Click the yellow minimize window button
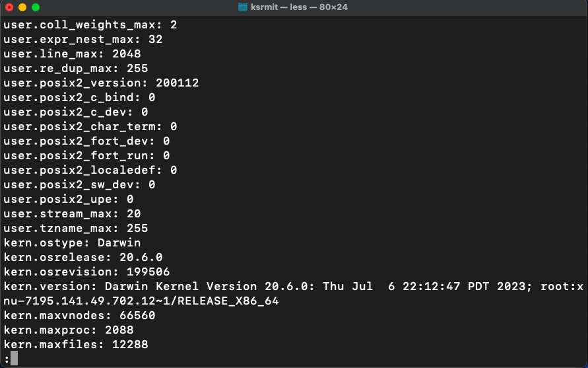This screenshot has height=368, width=588. (22, 7)
